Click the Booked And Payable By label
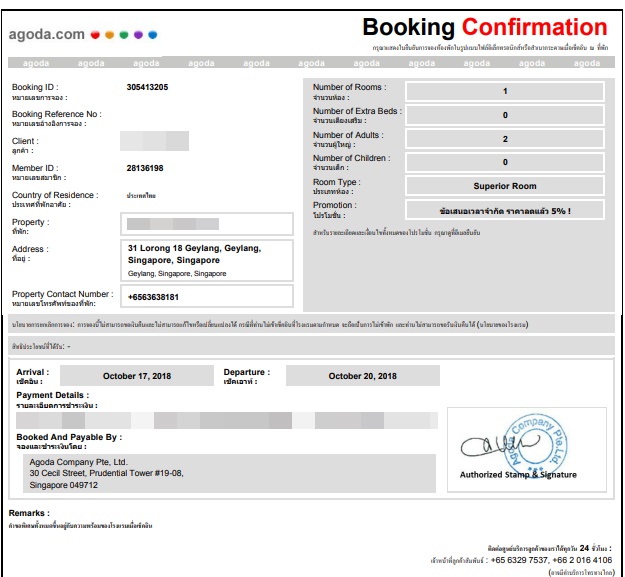 pyautogui.click(x=69, y=437)
